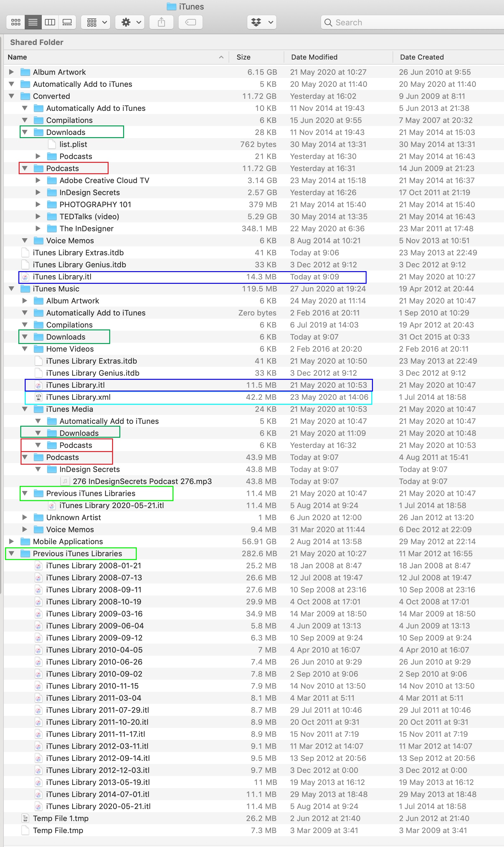Select iTunes Library 2011-10-20.itl file icon
This screenshot has width=504, height=847.
point(39,722)
